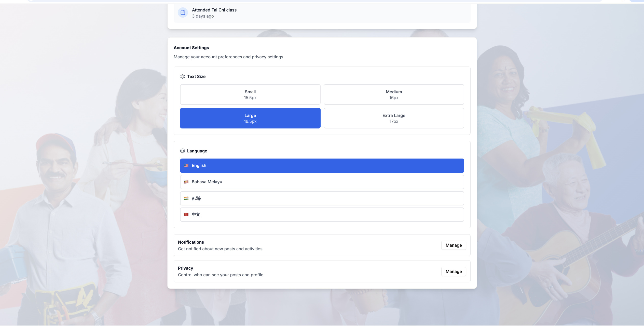
Task: Click the Account Settings heading
Action: (191, 48)
